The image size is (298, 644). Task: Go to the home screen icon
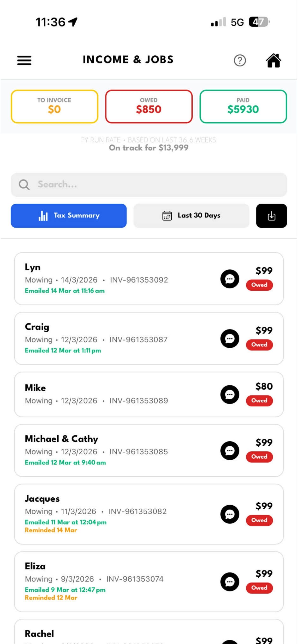[273, 60]
